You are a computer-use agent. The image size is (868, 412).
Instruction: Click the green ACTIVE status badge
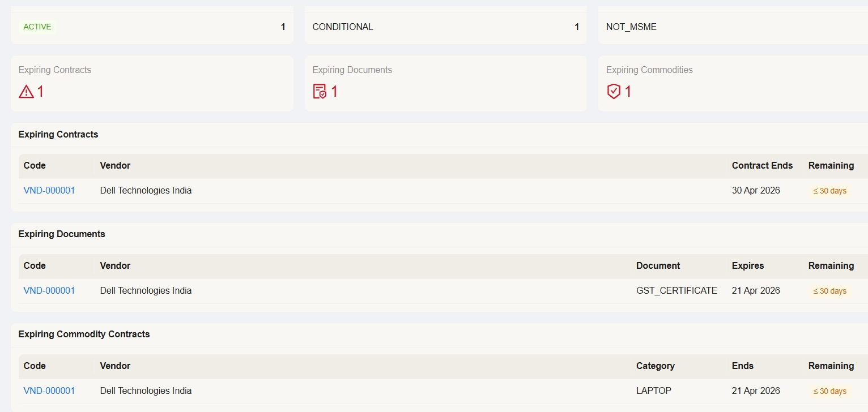click(x=37, y=27)
